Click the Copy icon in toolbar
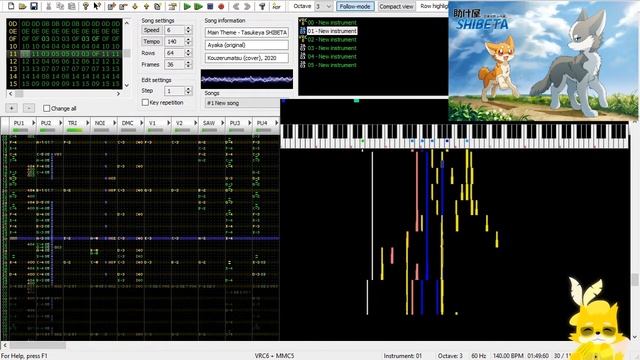 coord(60,6)
